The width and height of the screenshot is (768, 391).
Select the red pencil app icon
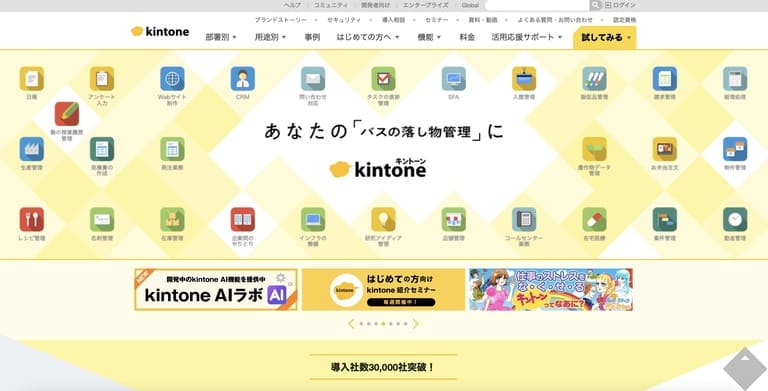(x=67, y=114)
